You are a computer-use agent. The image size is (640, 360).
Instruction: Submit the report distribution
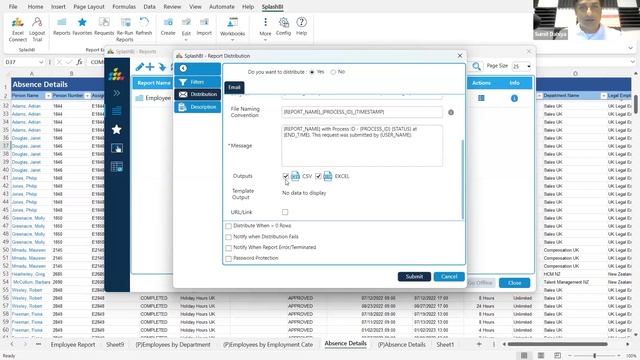coord(414,276)
